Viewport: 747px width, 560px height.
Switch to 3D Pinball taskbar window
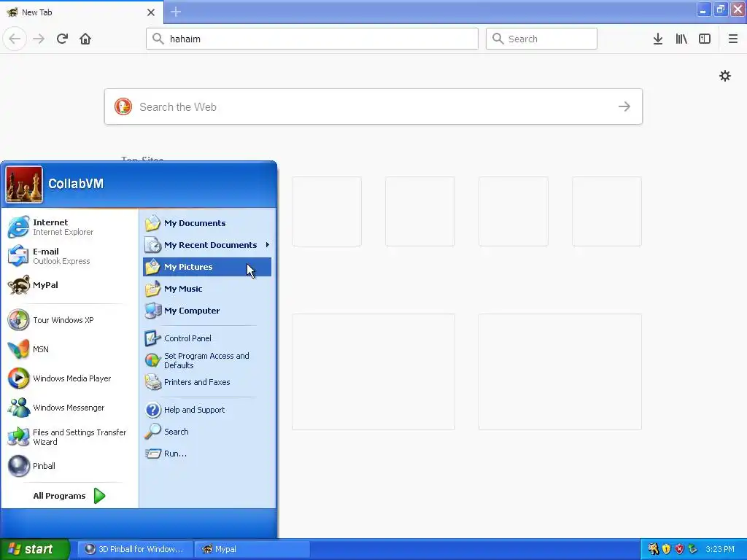tap(135, 549)
